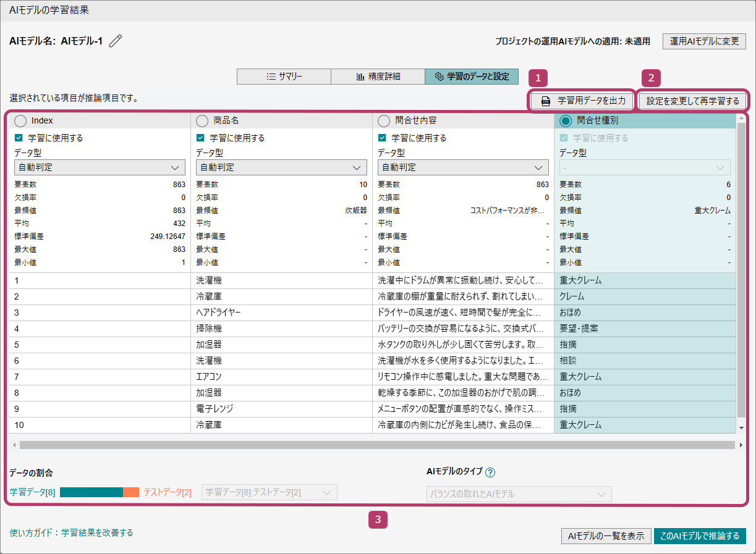756x554 pixels.
Task: Open the サマリー tab
Action: tap(284, 77)
